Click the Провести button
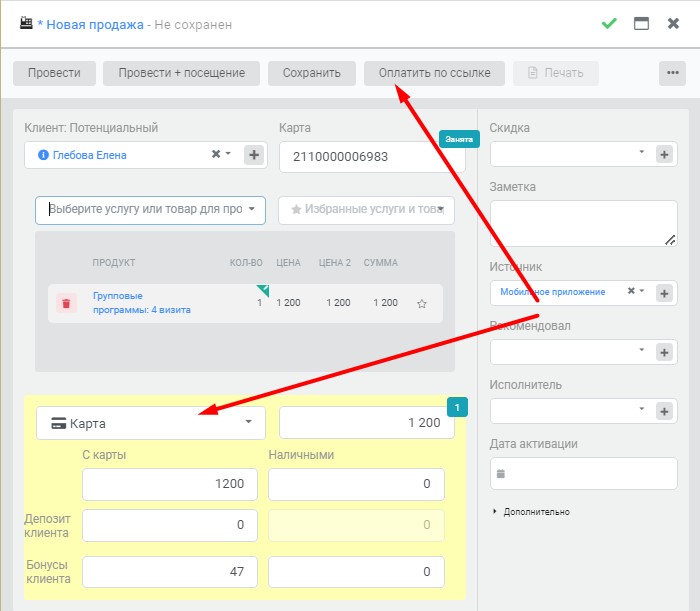Image resolution: width=700 pixels, height=611 pixels. coord(54,73)
